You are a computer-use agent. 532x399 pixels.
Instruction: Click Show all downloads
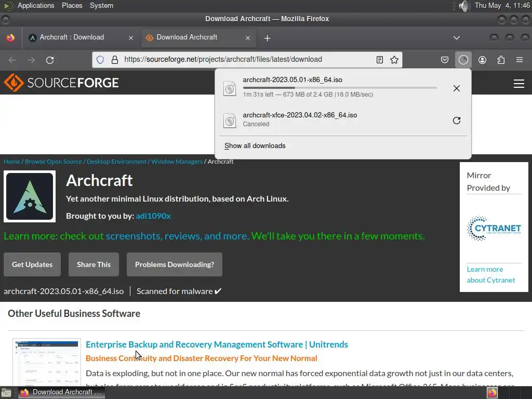pyautogui.click(x=255, y=146)
